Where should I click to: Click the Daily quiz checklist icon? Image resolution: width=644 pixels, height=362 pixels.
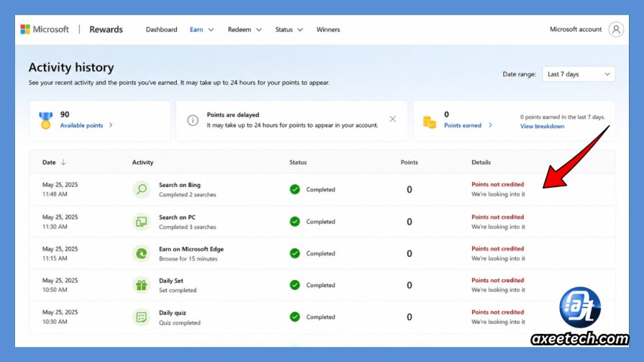tap(142, 317)
